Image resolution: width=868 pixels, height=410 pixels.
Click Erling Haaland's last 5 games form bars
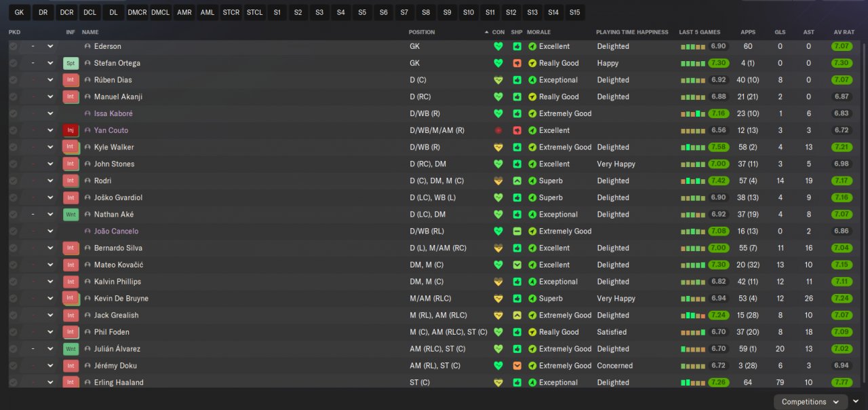(693, 383)
